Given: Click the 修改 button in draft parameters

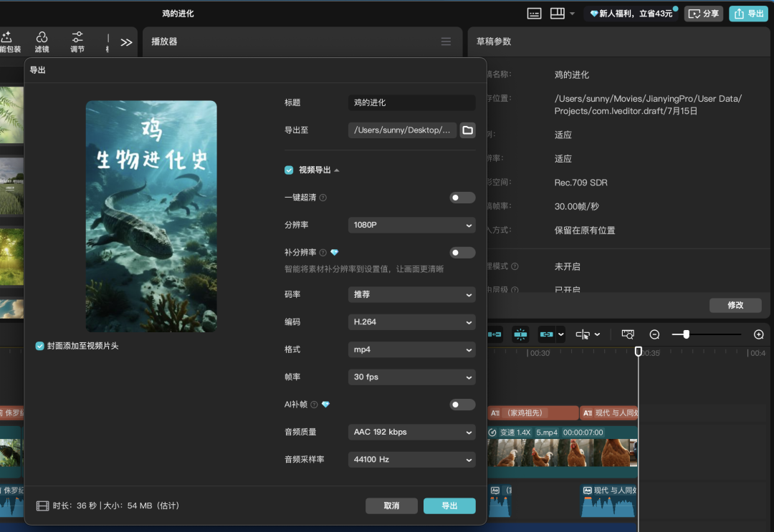Looking at the screenshot, I should 735,305.
